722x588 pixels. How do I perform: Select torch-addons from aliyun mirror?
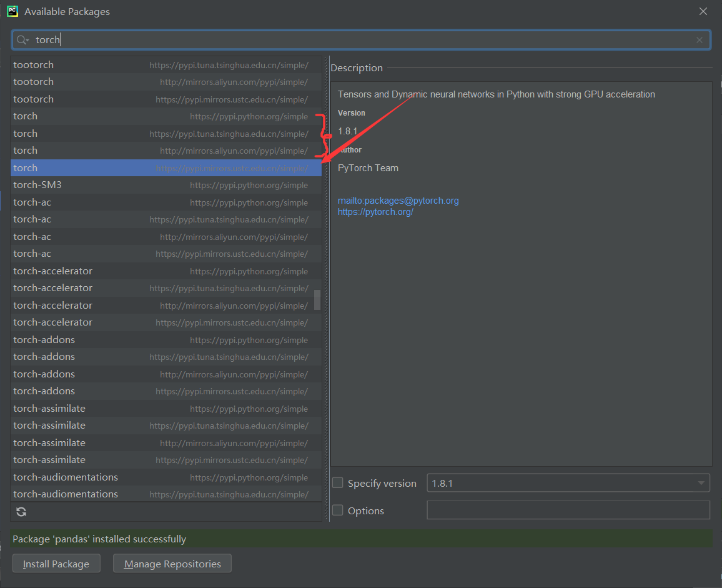(166, 374)
